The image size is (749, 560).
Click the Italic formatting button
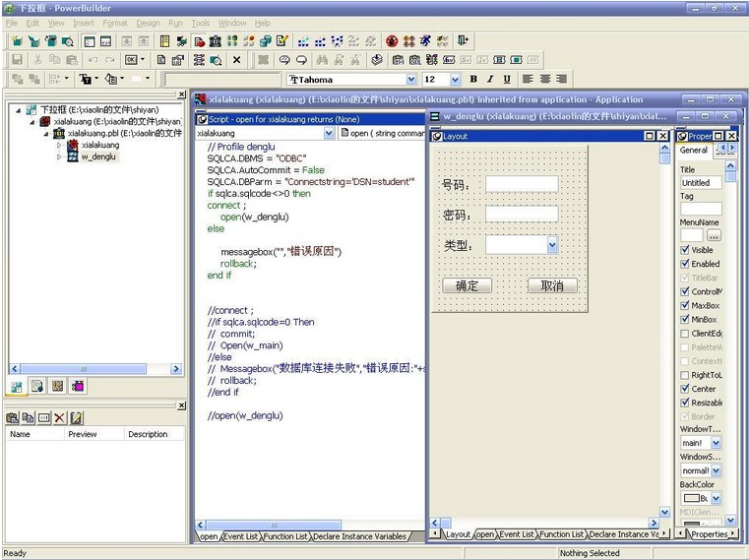[490, 80]
